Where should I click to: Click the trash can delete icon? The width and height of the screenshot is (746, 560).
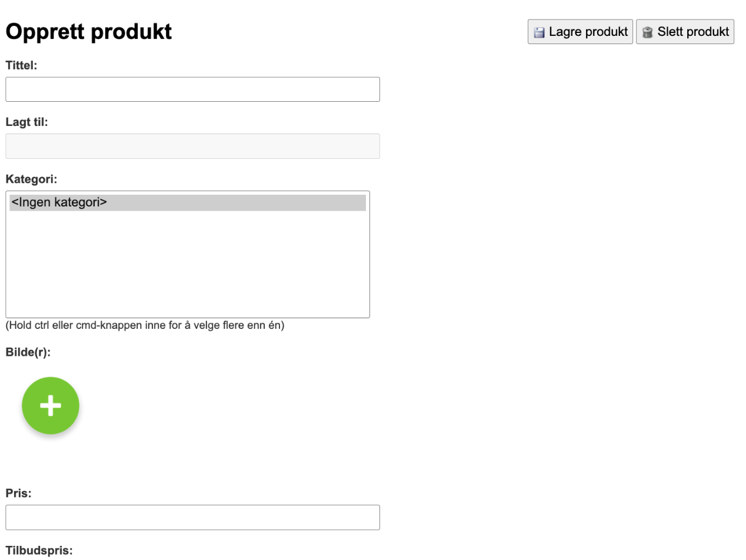click(x=647, y=32)
